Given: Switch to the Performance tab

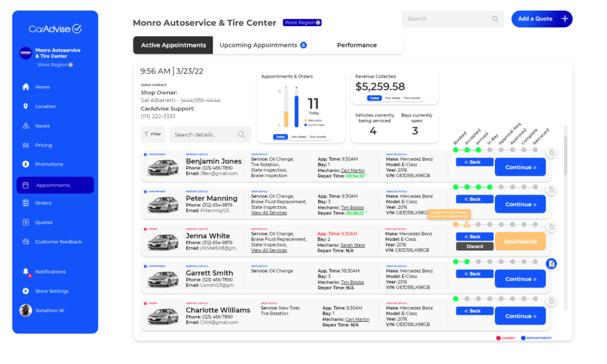Looking at the screenshot, I should (356, 45).
